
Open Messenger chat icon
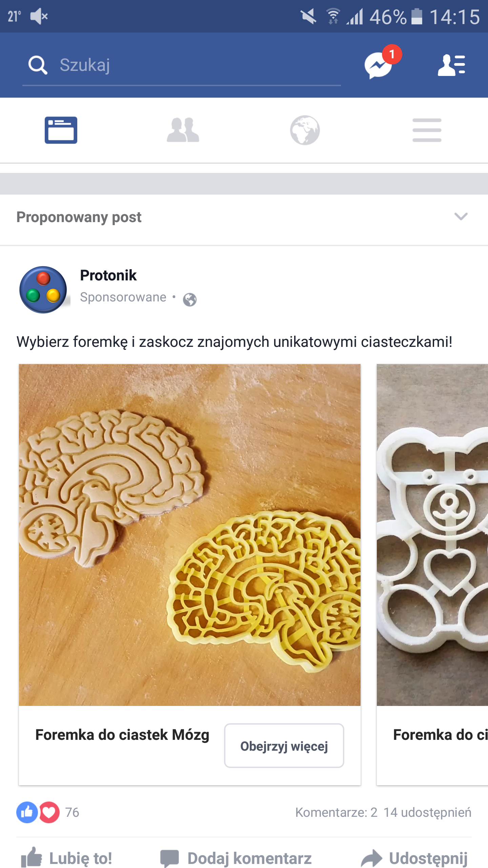[x=379, y=65]
